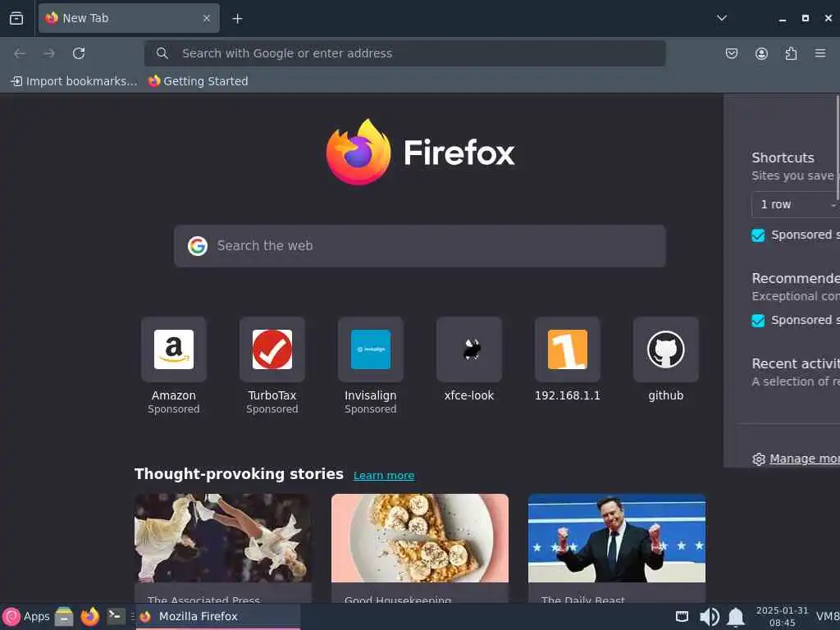
Task: Close the New Tab tab
Action: point(206,18)
